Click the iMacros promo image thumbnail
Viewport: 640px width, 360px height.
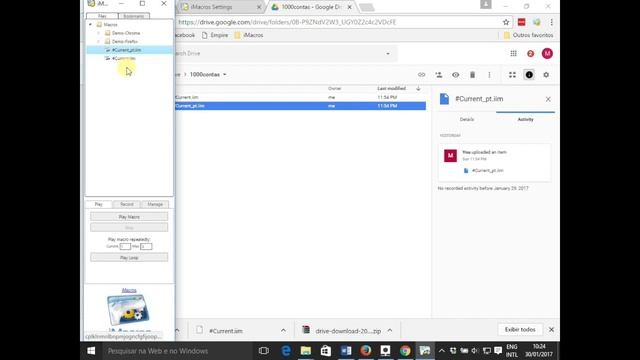pos(128,309)
